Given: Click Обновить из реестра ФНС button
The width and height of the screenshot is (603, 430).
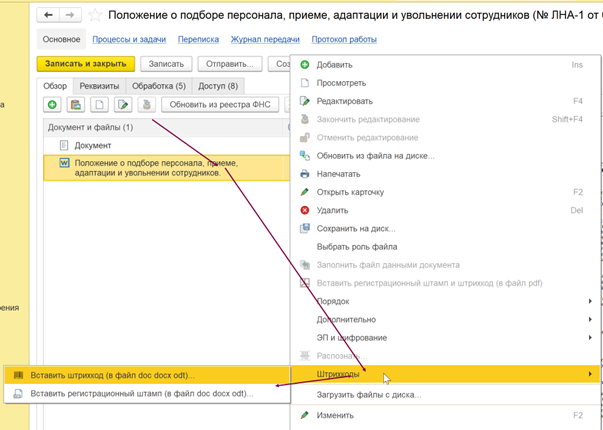Looking at the screenshot, I should 220,105.
